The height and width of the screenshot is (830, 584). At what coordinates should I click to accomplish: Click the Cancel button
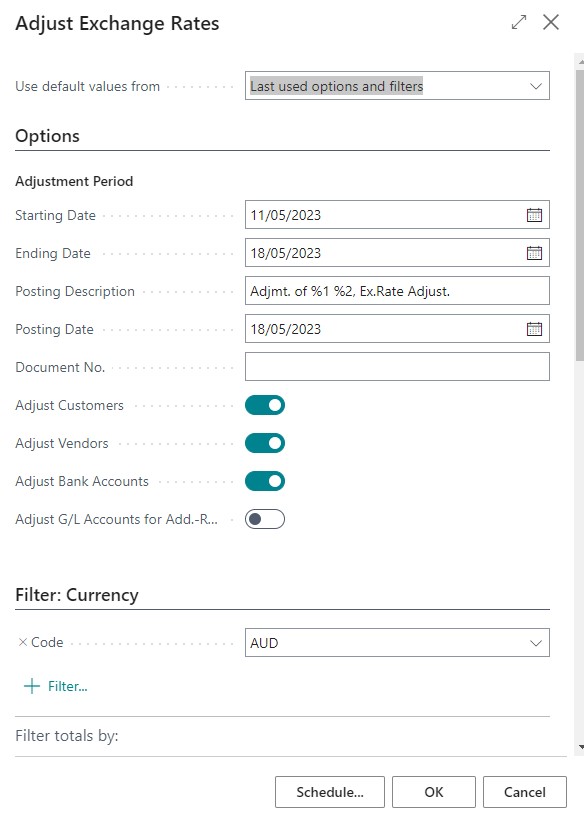click(525, 792)
